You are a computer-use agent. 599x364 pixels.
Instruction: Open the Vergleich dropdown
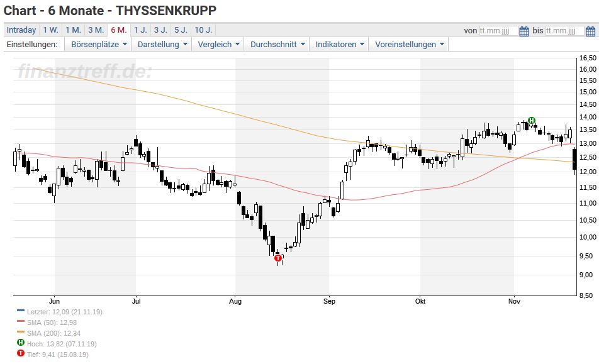[x=218, y=44]
